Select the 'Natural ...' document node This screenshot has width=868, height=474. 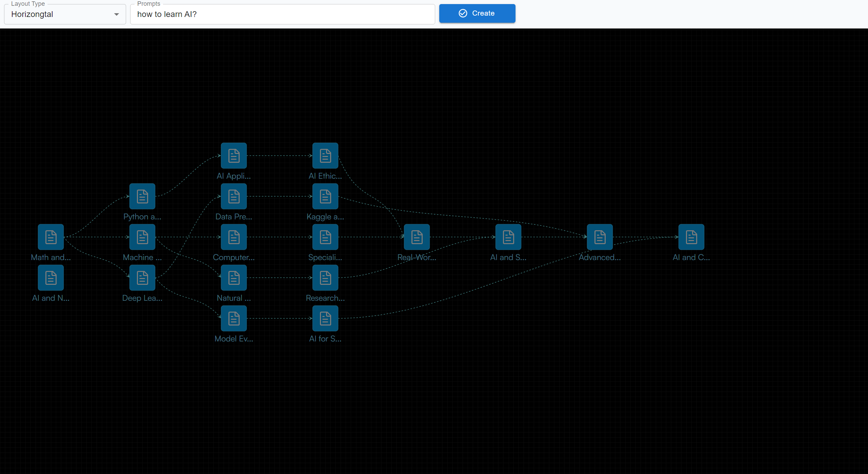(x=234, y=278)
